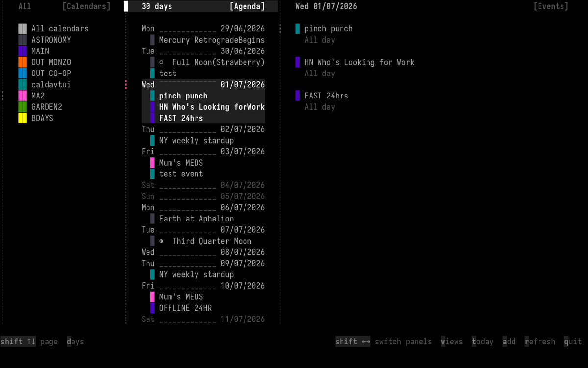The height and width of the screenshot is (368, 588).
Task: Select All calendars in the list
Action: coord(60,29)
